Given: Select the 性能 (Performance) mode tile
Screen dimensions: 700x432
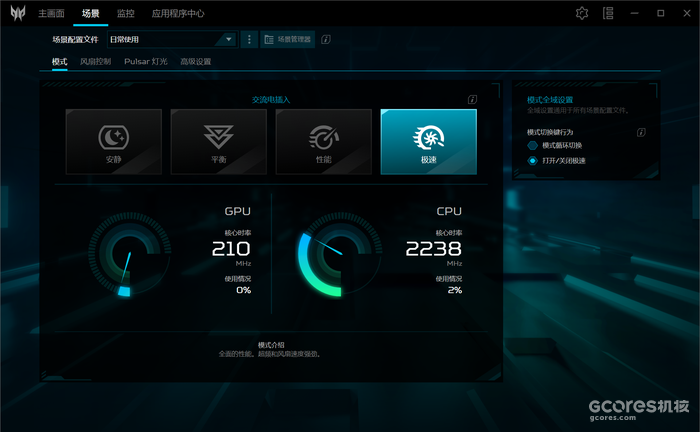Looking at the screenshot, I should pos(323,141).
